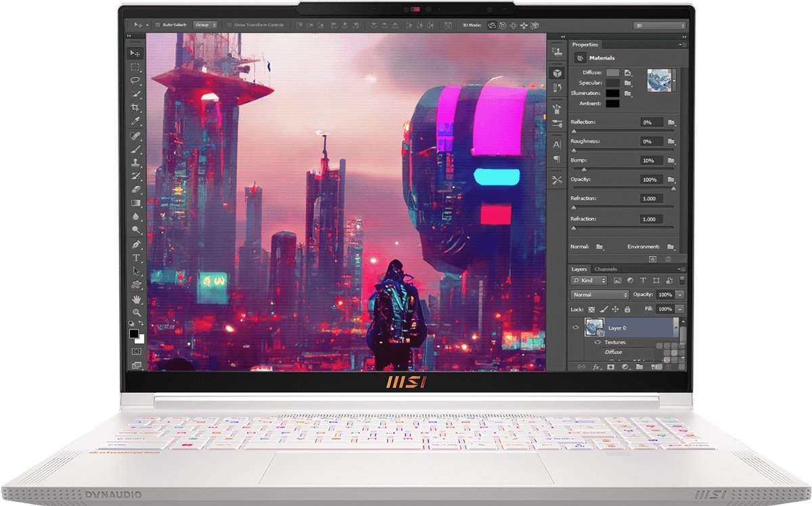This screenshot has width=812, height=506.
Task: Enable the Auto-Select checkbox
Action: tap(158, 25)
